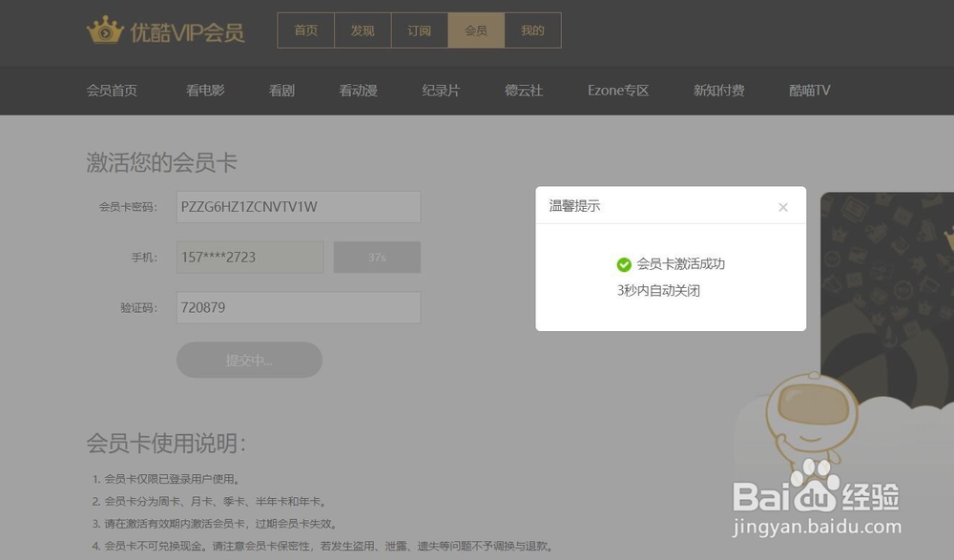Click the 会员卡密码 input field
Image resolution: width=954 pixels, height=560 pixels.
[299, 207]
